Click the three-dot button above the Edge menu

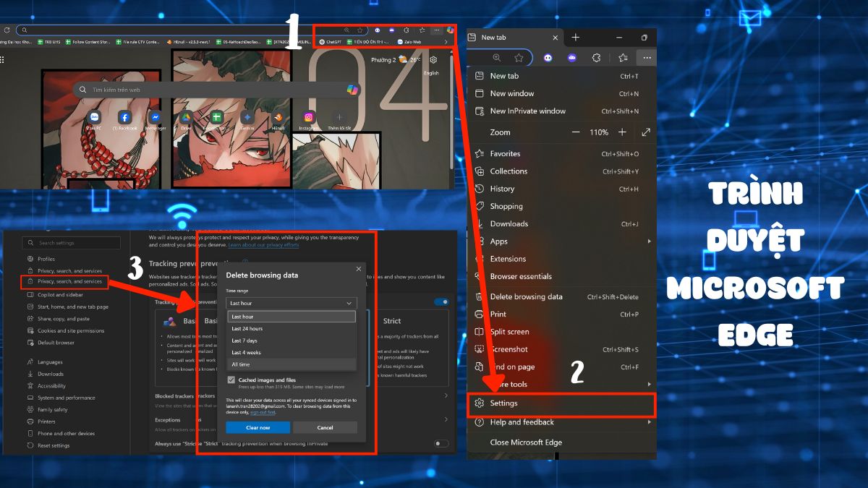tap(647, 58)
